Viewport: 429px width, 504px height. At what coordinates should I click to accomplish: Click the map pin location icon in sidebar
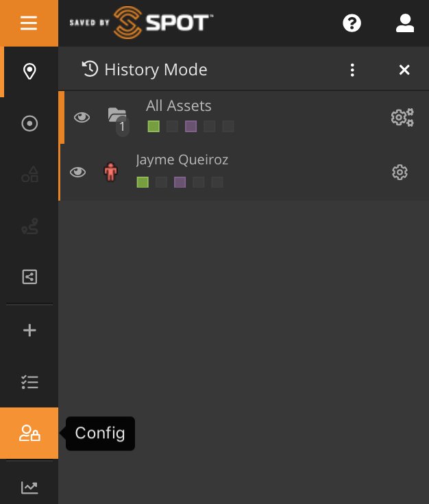point(29,71)
